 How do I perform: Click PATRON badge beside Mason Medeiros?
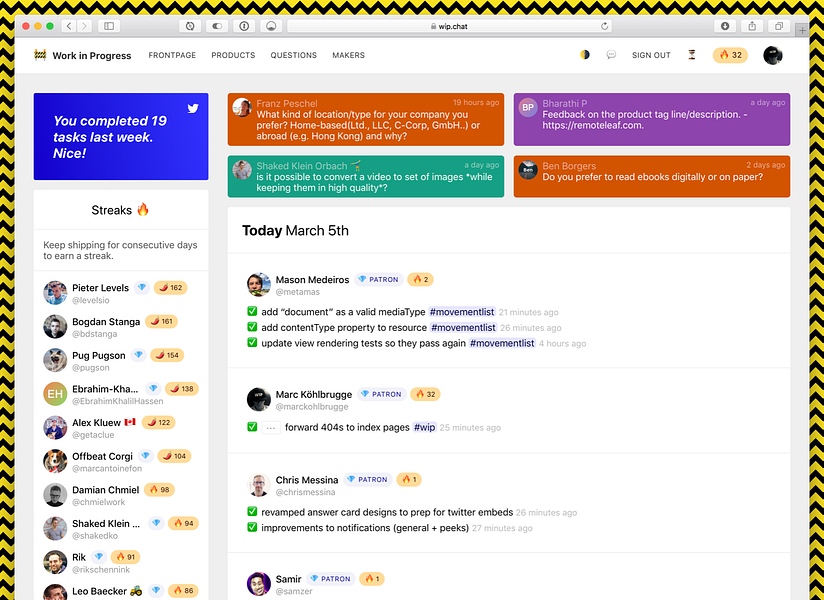(x=378, y=280)
